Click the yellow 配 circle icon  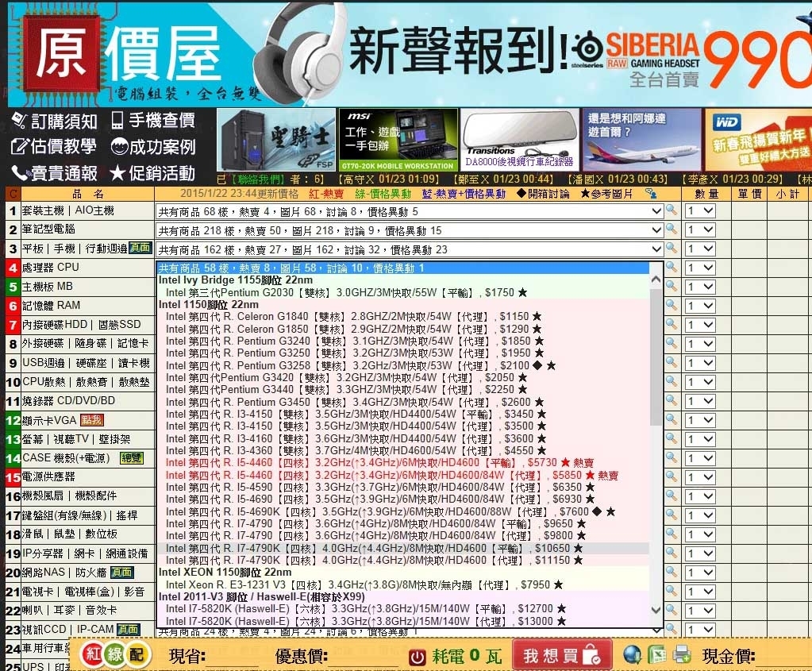coord(137,654)
